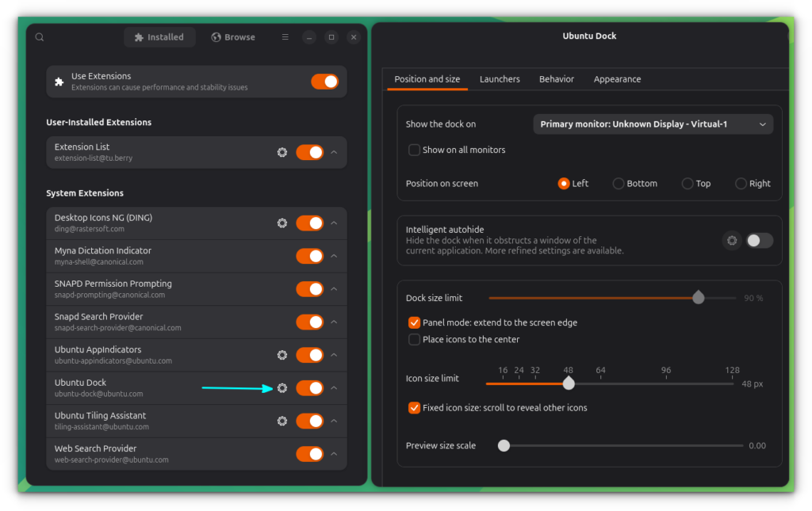Open Desktop Icons NG settings gear
The width and height of the screenshot is (812, 511).
click(x=282, y=223)
